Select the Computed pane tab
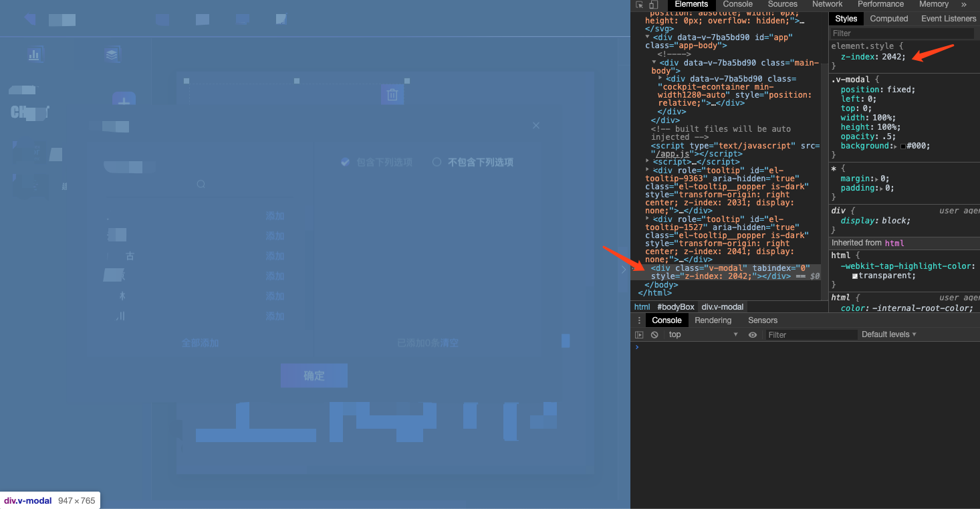Screen dimensions: 980x509 pos(888,19)
